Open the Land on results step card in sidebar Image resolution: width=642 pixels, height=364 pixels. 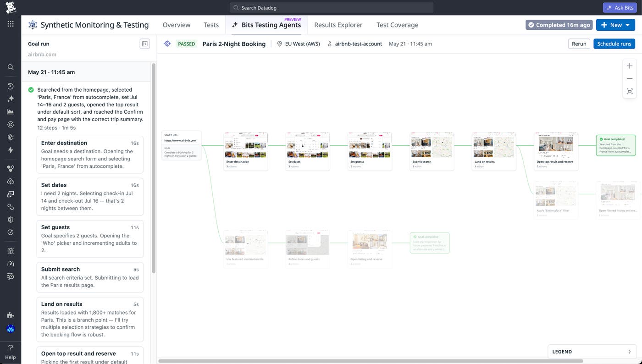click(90, 320)
